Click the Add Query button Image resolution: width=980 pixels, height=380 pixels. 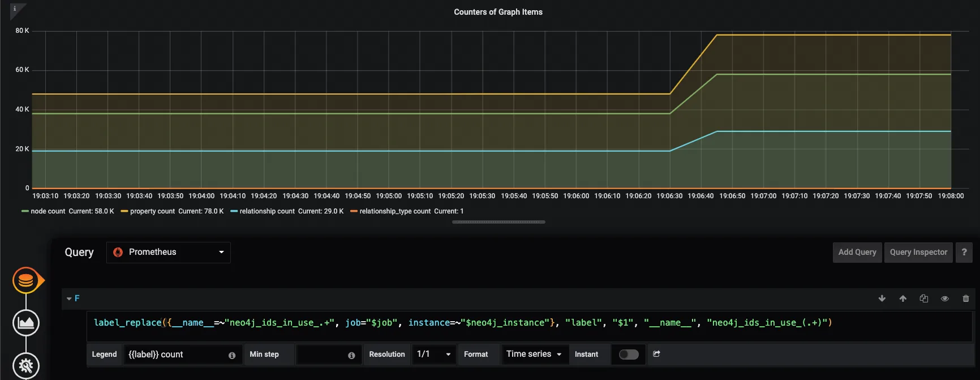857,252
